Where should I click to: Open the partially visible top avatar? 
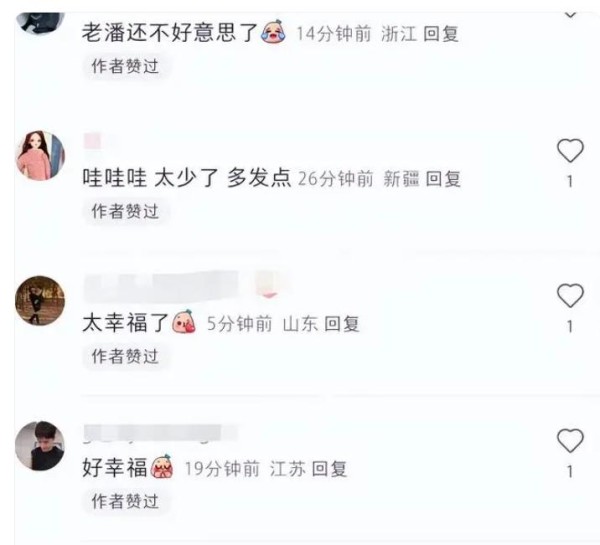coord(40,23)
